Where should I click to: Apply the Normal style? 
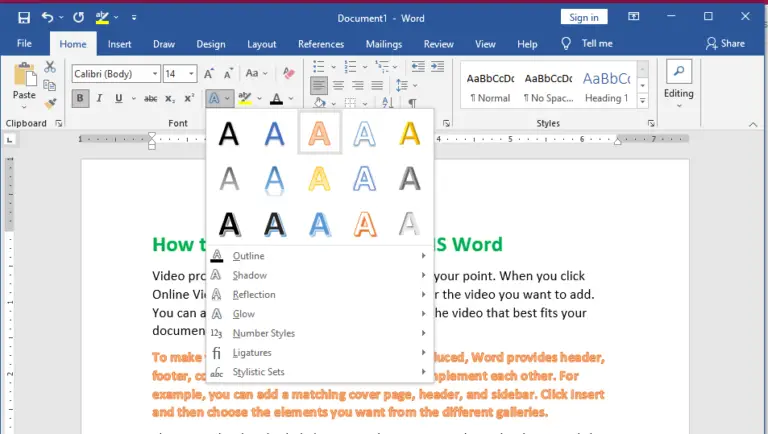pyautogui.click(x=490, y=86)
